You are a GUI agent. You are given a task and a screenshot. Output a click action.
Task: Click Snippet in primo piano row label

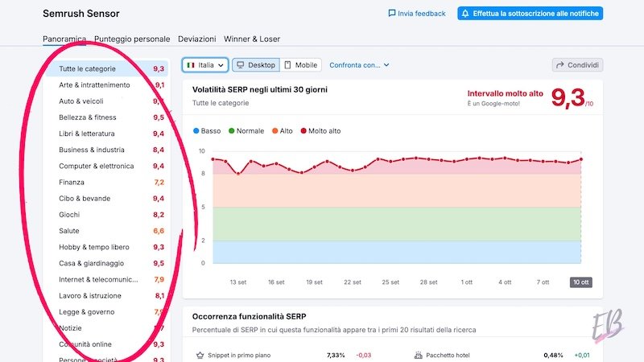click(239, 355)
